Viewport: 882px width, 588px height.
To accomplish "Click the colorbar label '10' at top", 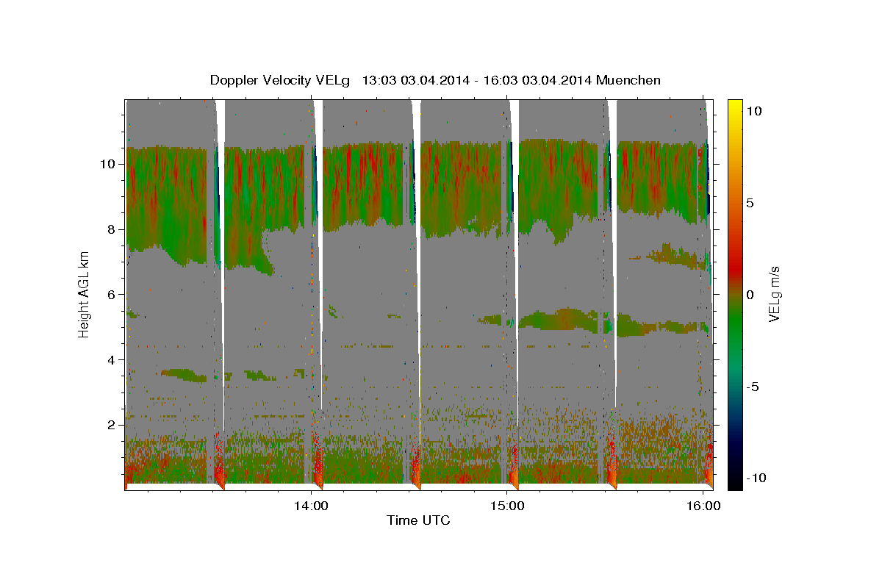I will [755, 111].
